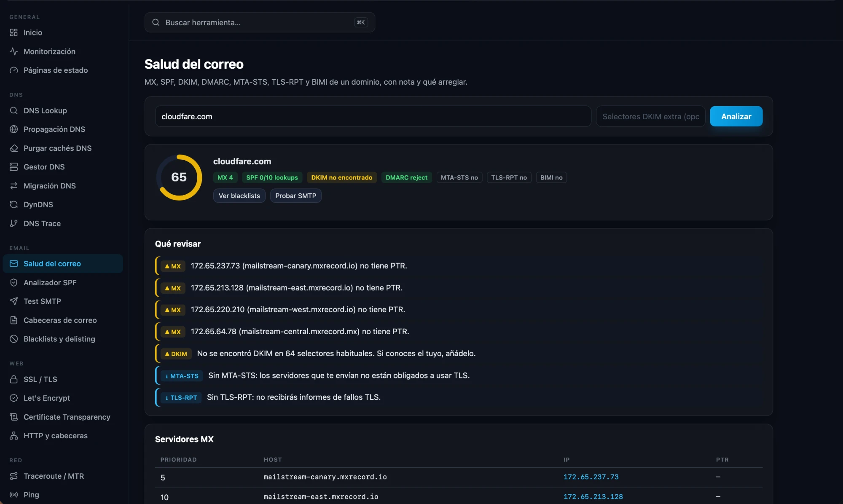Click the MTA-STS no badge
Image resolution: width=843 pixels, height=504 pixels.
[459, 177]
